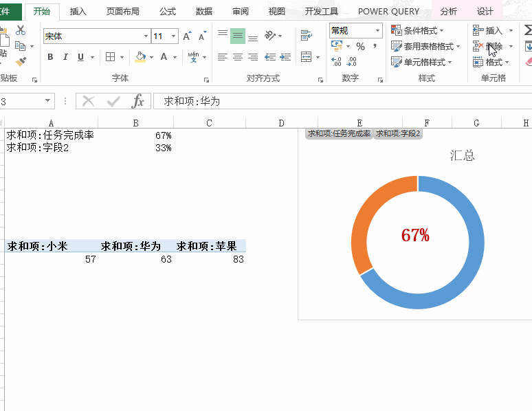Click the Percent Style icon
This screenshot has width=532, height=411.
(360, 47)
